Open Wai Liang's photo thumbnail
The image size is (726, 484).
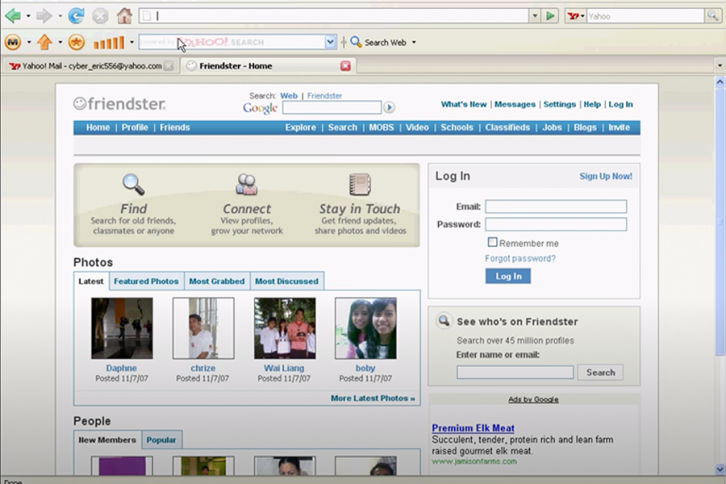[285, 328]
